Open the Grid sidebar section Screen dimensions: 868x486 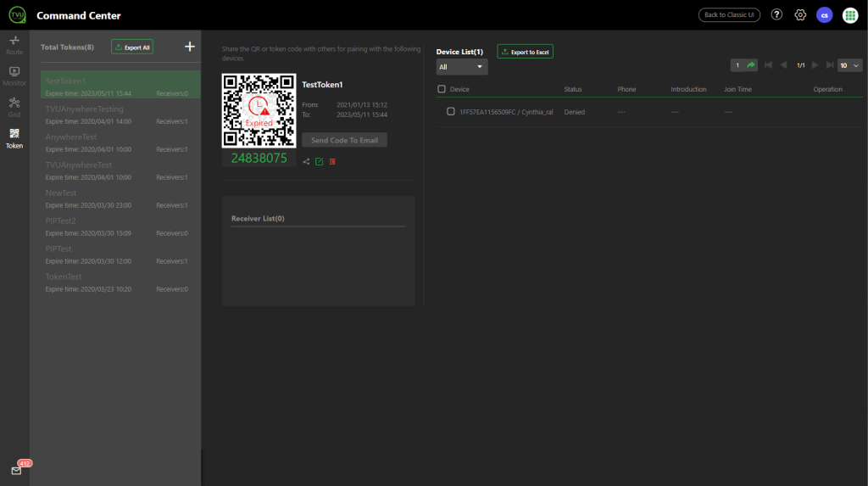[14, 108]
